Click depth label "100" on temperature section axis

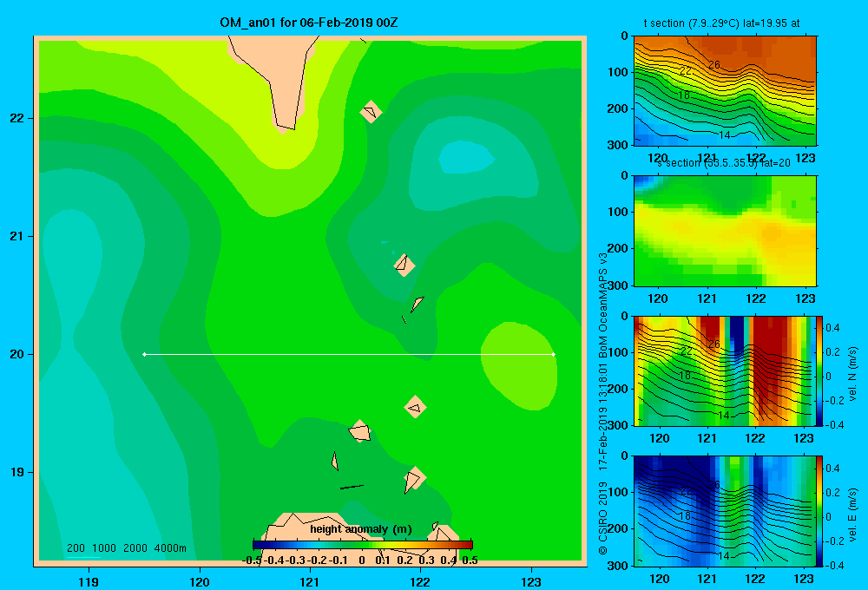(x=620, y=72)
